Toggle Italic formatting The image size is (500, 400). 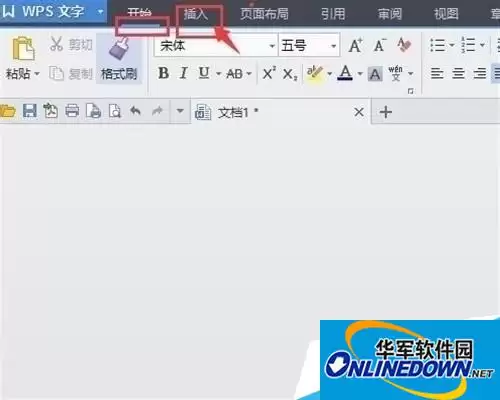coord(183,73)
